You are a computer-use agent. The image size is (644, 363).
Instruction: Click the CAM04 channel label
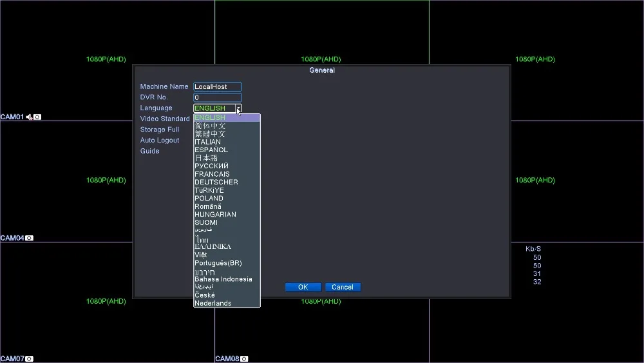(x=12, y=238)
